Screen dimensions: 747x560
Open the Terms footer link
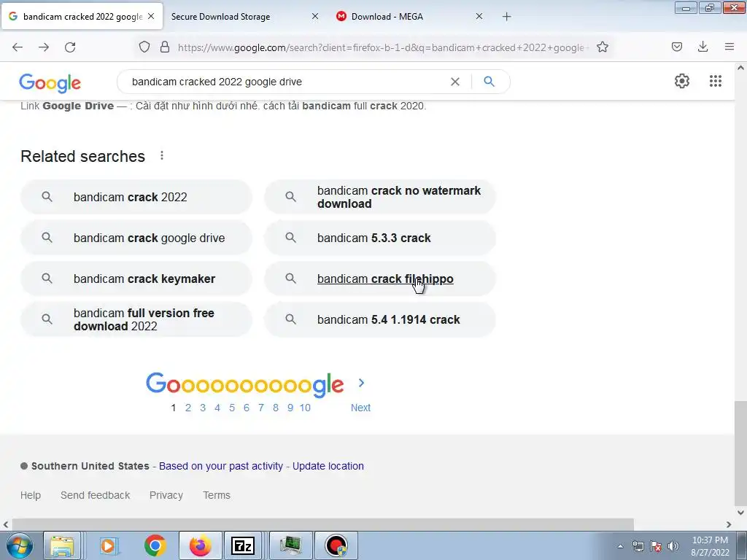pyautogui.click(x=217, y=495)
